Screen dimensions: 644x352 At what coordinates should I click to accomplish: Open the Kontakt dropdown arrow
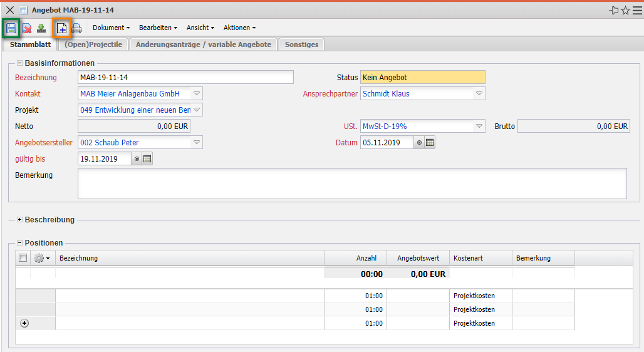point(196,94)
